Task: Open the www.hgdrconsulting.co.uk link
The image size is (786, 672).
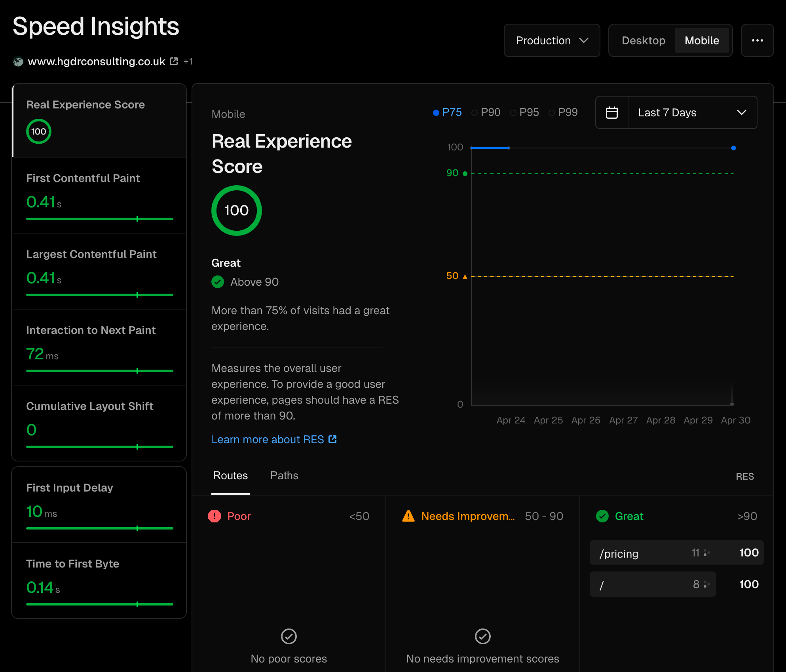Action: coord(97,62)
